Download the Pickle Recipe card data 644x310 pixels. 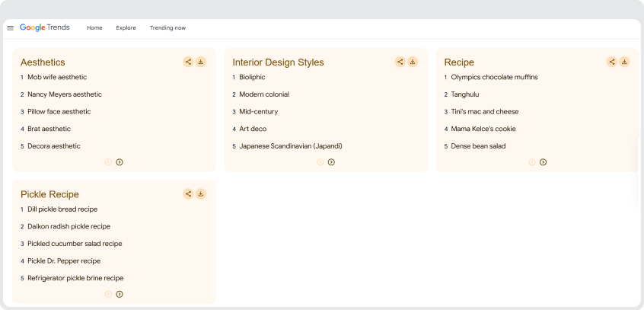pos(201,194)
